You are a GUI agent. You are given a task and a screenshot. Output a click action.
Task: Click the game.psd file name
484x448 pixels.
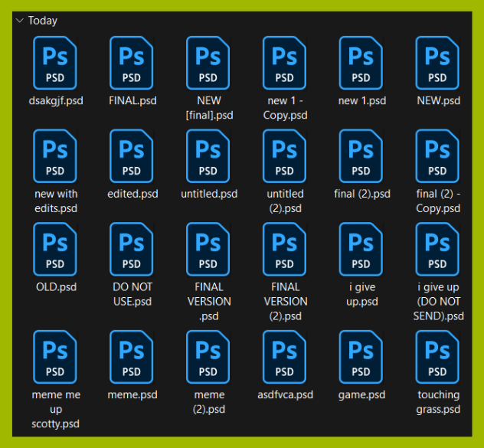point(361,395)
